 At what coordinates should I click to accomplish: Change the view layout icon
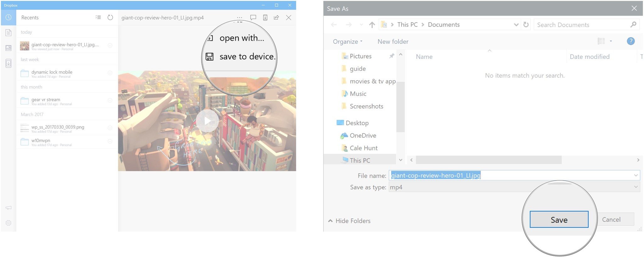tap(601, 41)
